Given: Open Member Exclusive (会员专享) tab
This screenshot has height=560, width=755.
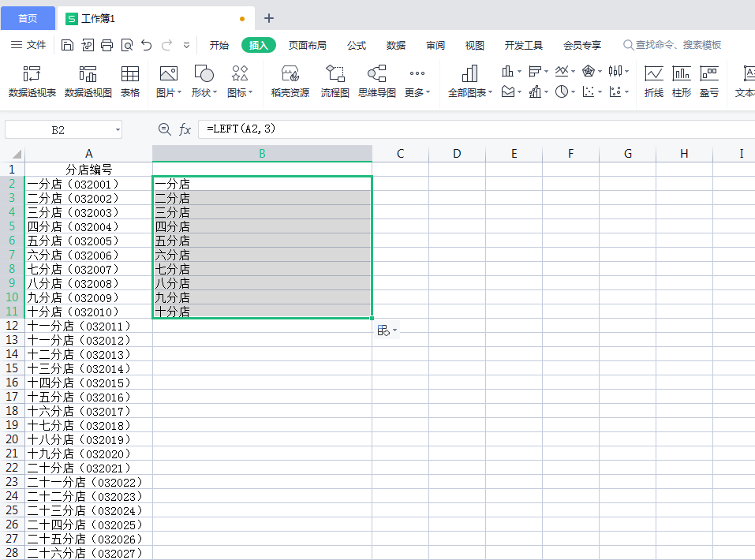Looking at the screenshot, I should point(582,45).
